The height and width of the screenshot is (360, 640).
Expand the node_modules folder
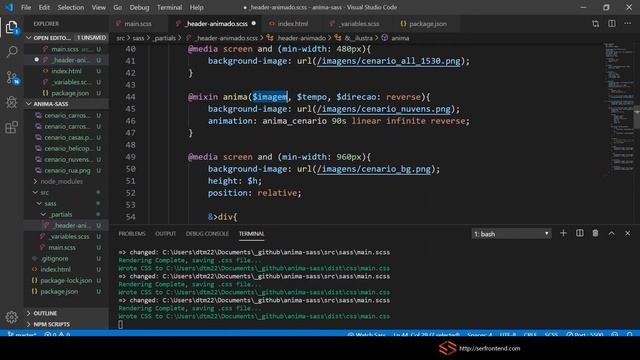click(61, 181)
